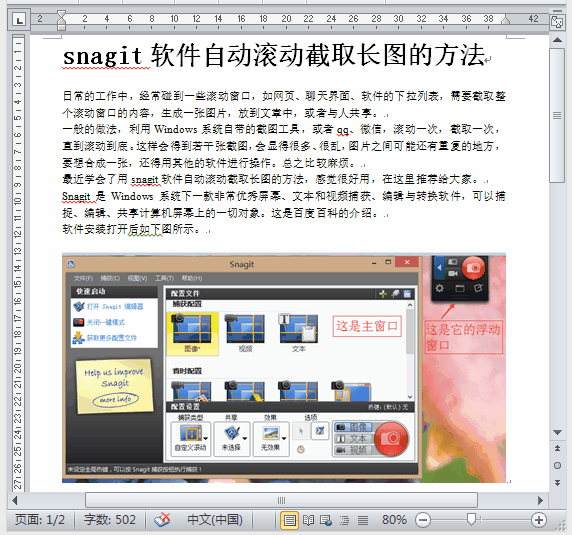Click the green plus add-profile icon
The width and height of the screenshot is (572, 535).
click(x=383, y=294)
